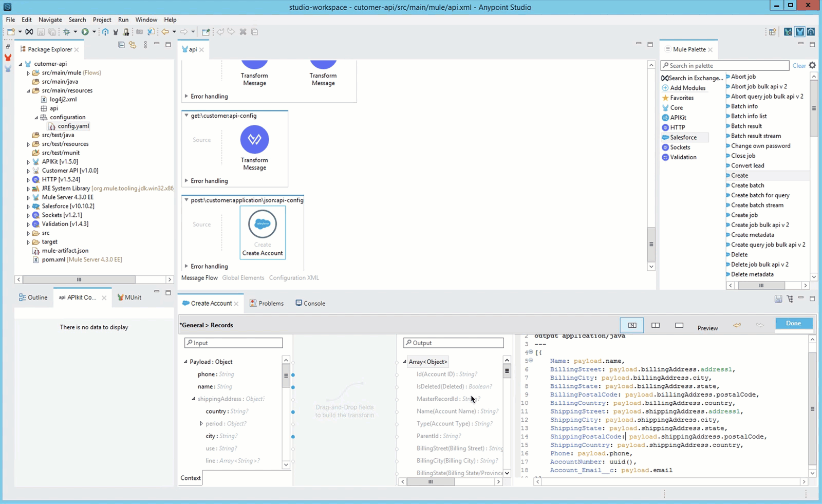The width and height of the screenshot is (822, 504).
Task: Click the Debug bug toolbar icon
Action: pos(66,32)
